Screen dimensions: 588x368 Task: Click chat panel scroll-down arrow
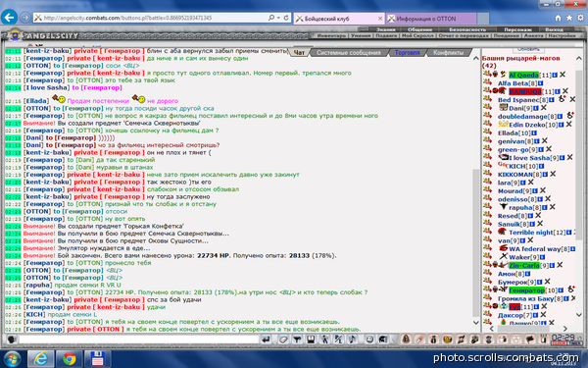(x=476, y=323)
